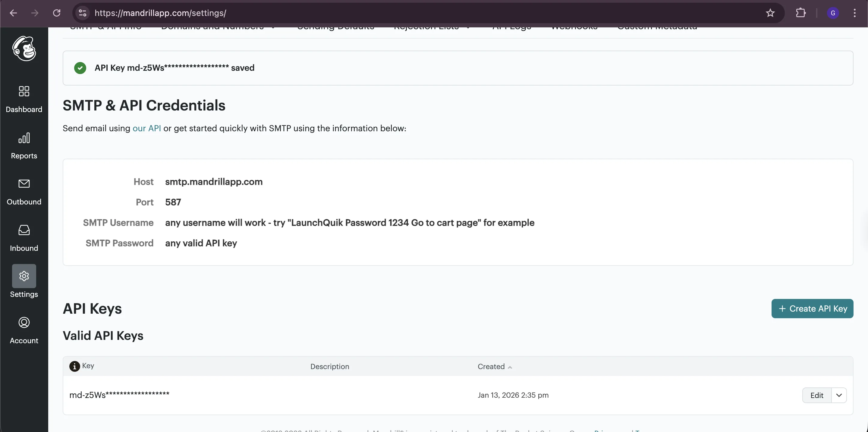Click the Mailchimp Freddie logo
The image size is (868, 432).
coord(24,48)
